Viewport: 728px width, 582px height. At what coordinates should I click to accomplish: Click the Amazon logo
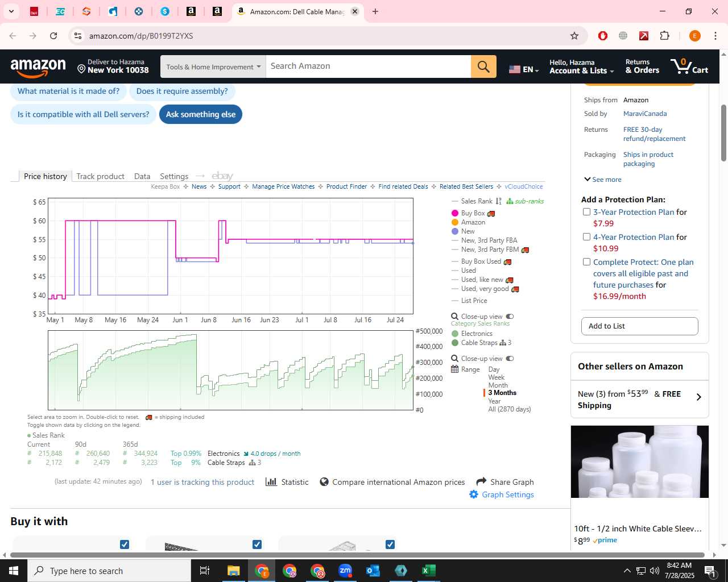[x=38, y=68]
